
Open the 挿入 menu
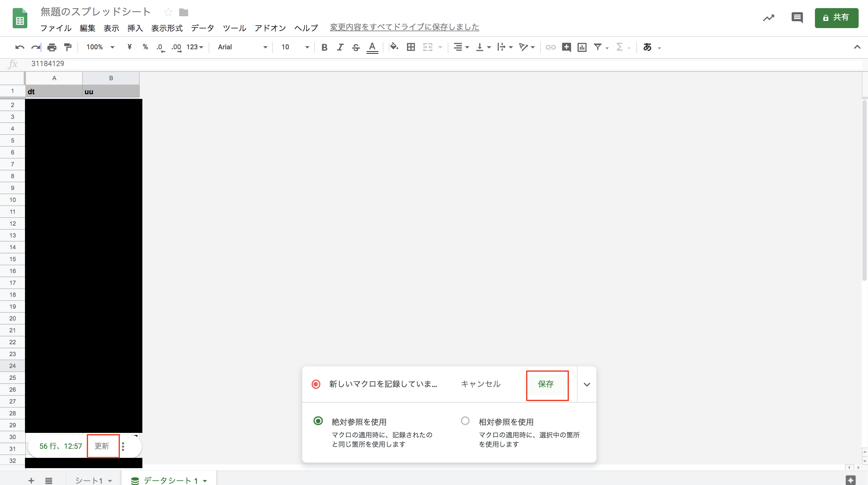pyautogui.click(x=135, y=28)
